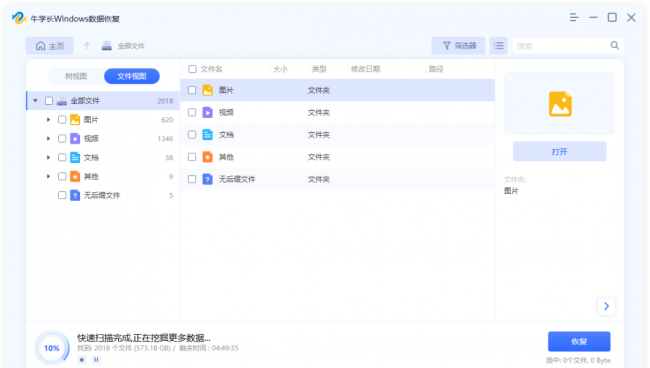The image size is (650, 368).
Task: Expand the 视频 tree node
Action: pos(49,138)
